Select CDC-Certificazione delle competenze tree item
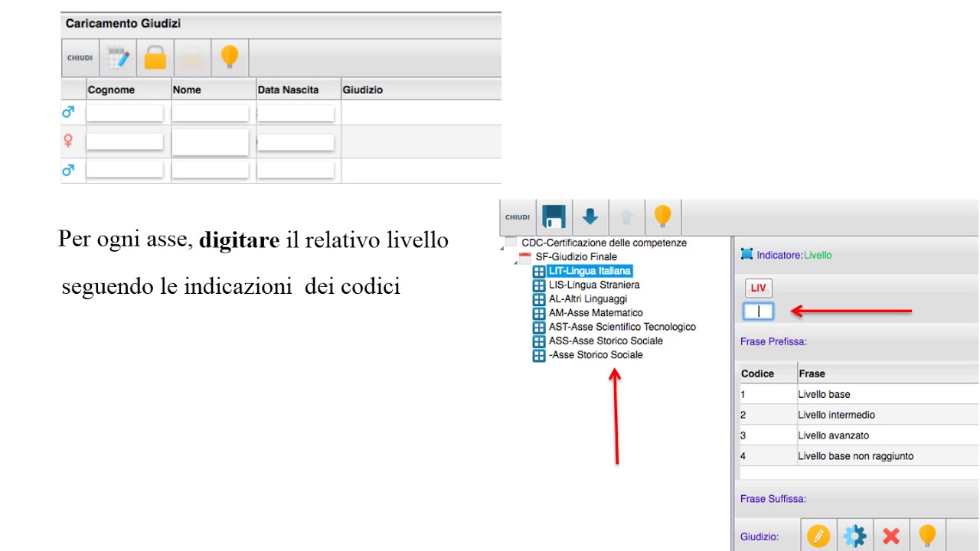 click(604, 243)
